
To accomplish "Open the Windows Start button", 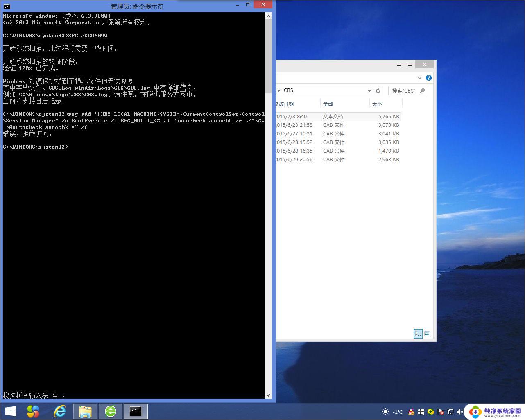I will 11,411.
